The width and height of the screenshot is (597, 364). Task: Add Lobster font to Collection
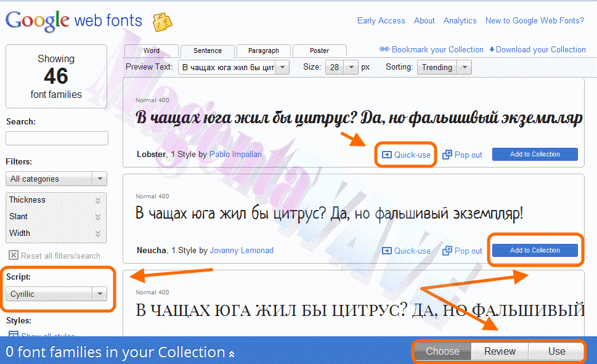[535, 154]
